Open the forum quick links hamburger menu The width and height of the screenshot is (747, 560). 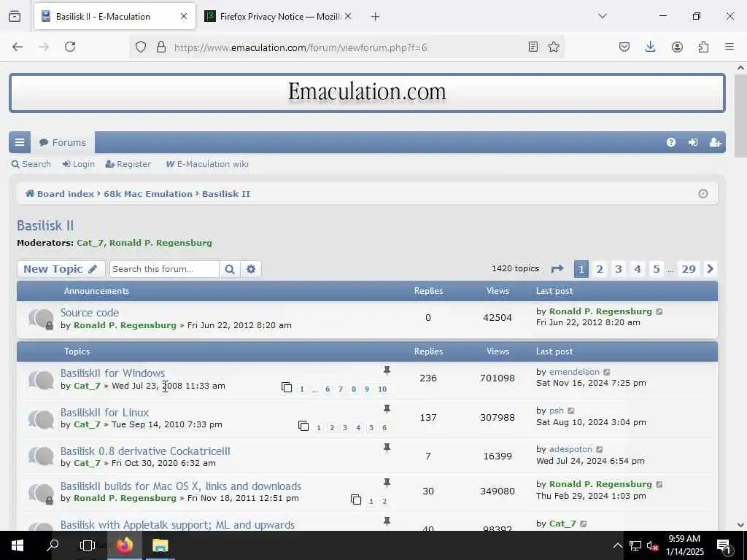(20, 142)
